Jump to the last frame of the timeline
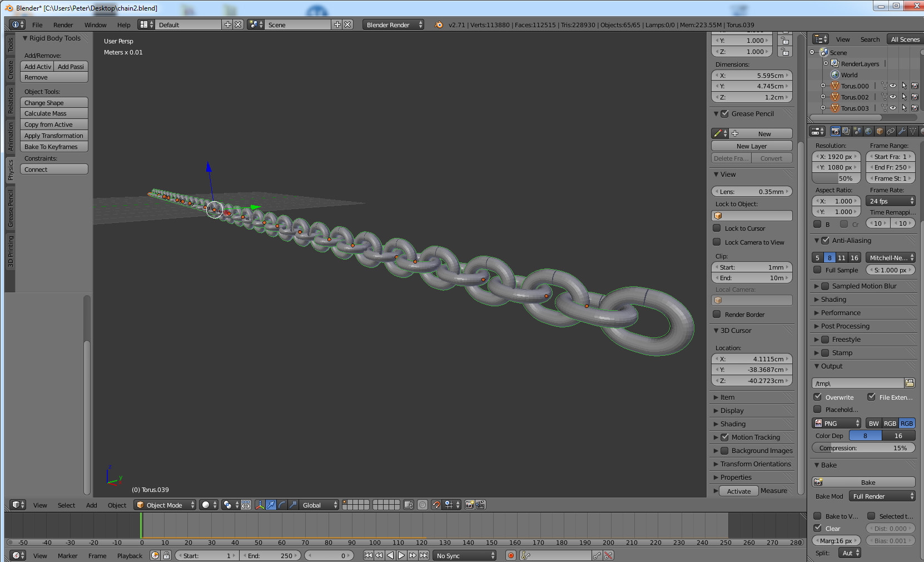 (x=424, y=555)
